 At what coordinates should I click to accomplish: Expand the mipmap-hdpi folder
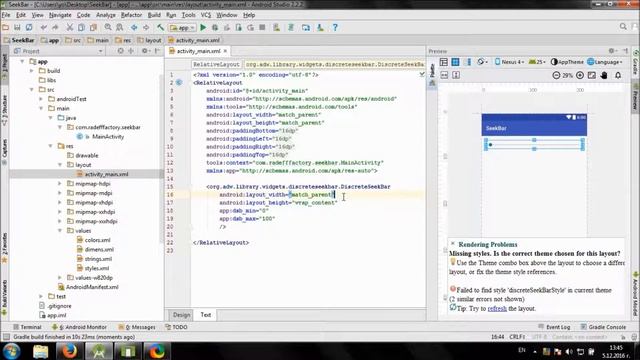tap(60, 184)
